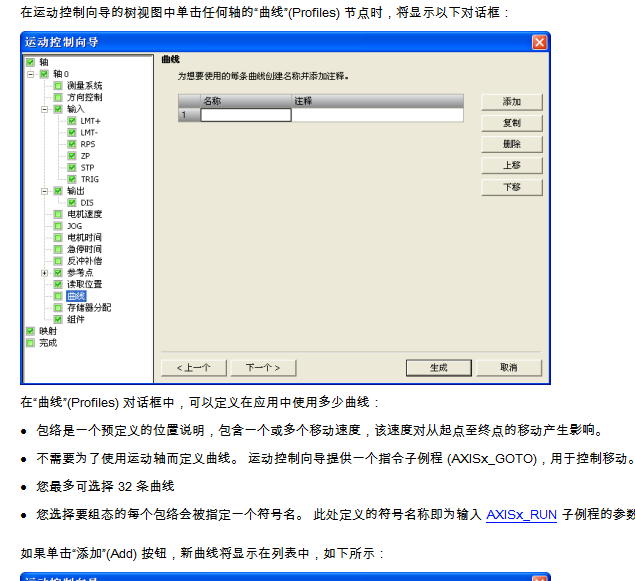Click the 生成 button

(438, 367)
